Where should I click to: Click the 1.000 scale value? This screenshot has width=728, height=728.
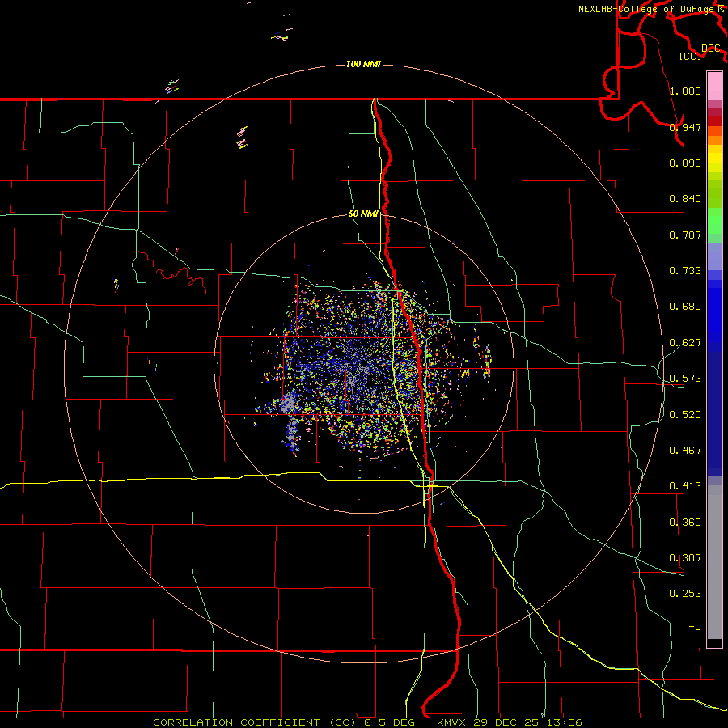[685, 91]
